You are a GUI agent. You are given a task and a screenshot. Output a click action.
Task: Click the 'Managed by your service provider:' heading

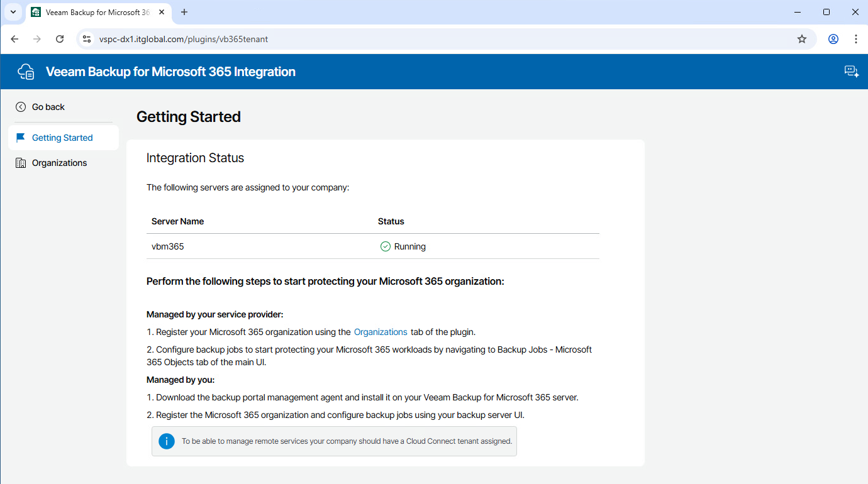[x=215, y=314]
